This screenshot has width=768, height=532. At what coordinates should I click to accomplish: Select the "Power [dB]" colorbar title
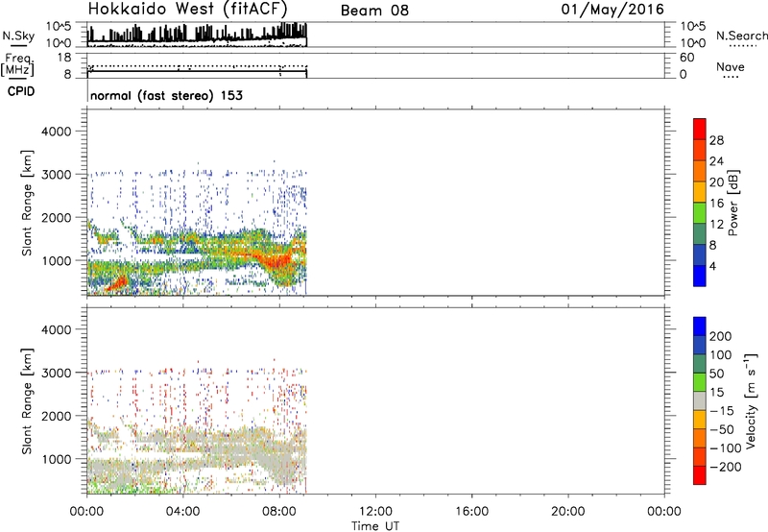732,203
